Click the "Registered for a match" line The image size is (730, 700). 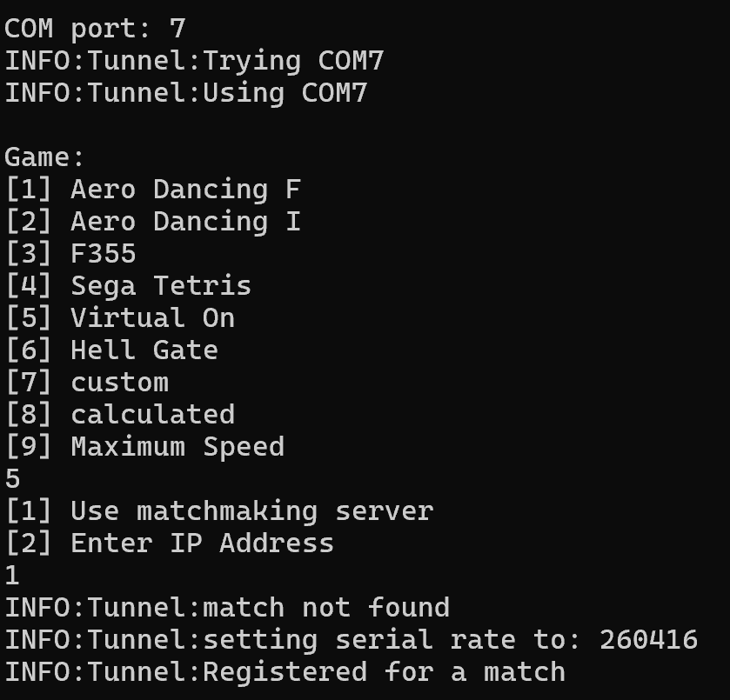tap(285, 672)
